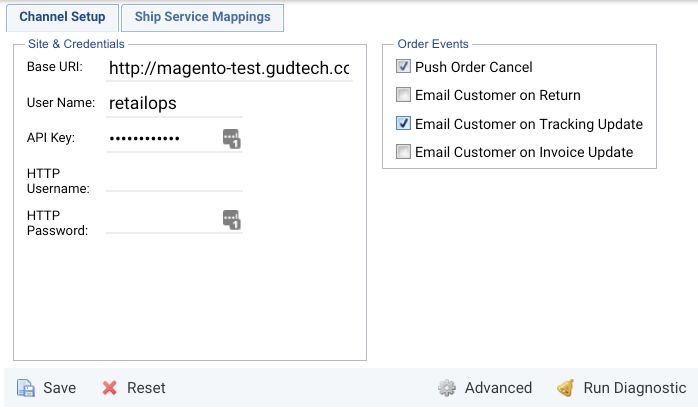Click into the User Name field
This screenshot has height=412, width=698.
click(x=174, y=104)
